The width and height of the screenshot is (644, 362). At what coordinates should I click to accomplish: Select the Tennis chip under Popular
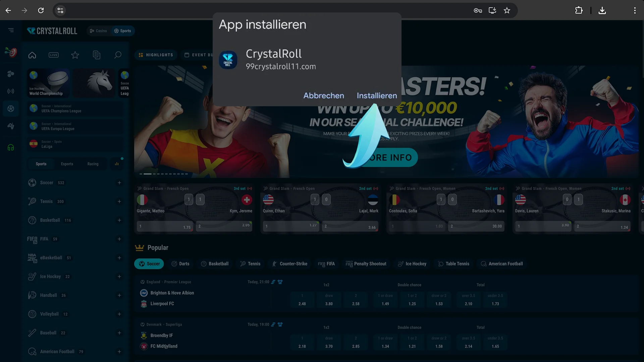coord(250,264)
